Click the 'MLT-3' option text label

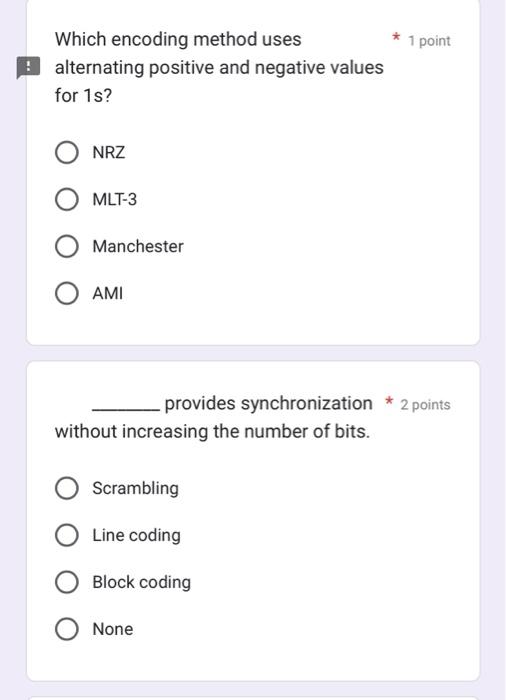pos(114,200)
